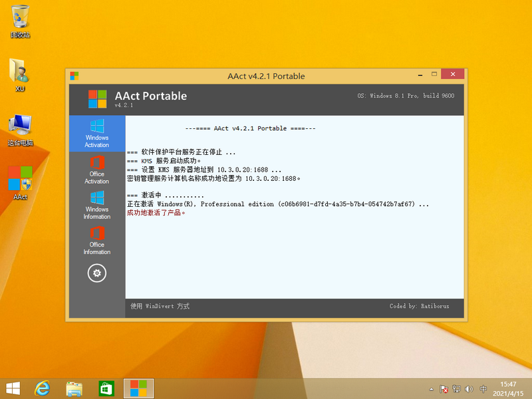The height and width of the screenshot is (399, 532).
Task: Open the Windows Store from the taskbar
Action: [106, 388]
